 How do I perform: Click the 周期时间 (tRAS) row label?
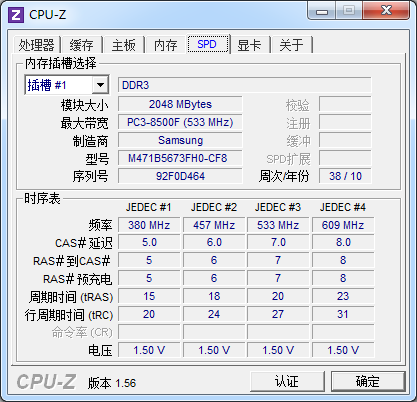pyautogui.click(x=71, y=297)
